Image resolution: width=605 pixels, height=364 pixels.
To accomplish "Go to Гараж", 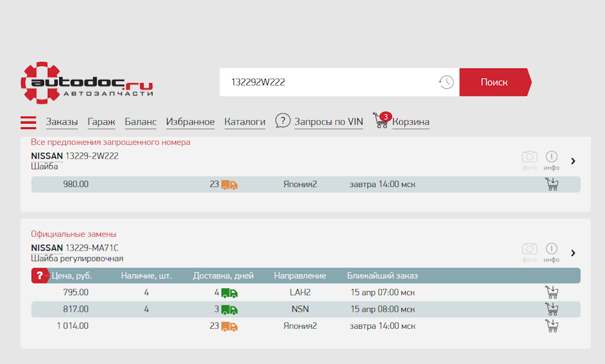I will coord(101,122).
